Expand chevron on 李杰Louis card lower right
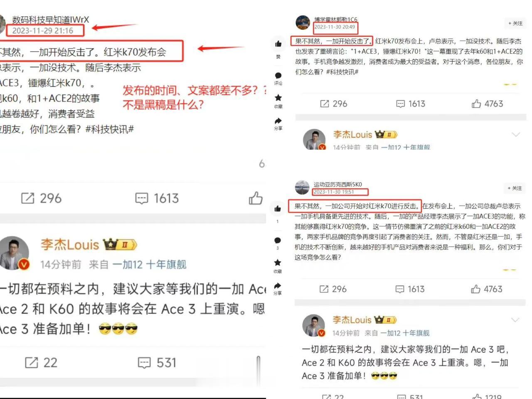The width and height of the screenshot is (532, 399). click(x=515, y=320)
